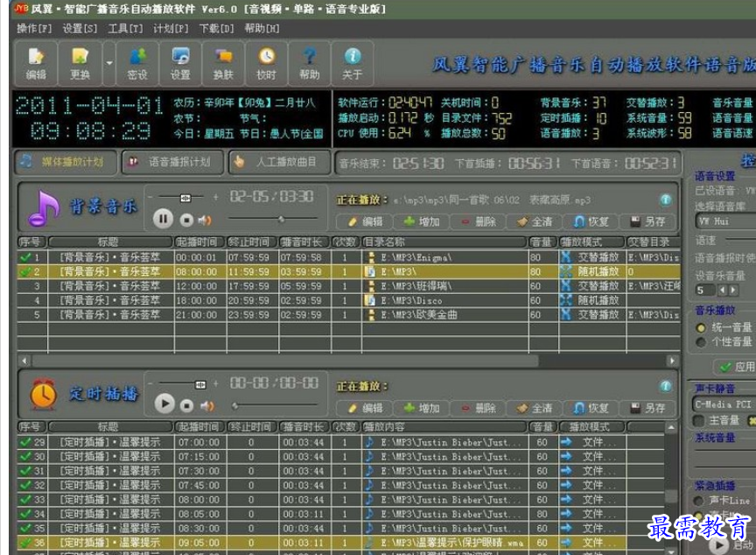The width and height of the screenshot is (756, 555).
Task: Toggle the checkmark on 背景音乐 row 1
Action: pyautogui.click(x=25, y=257)
